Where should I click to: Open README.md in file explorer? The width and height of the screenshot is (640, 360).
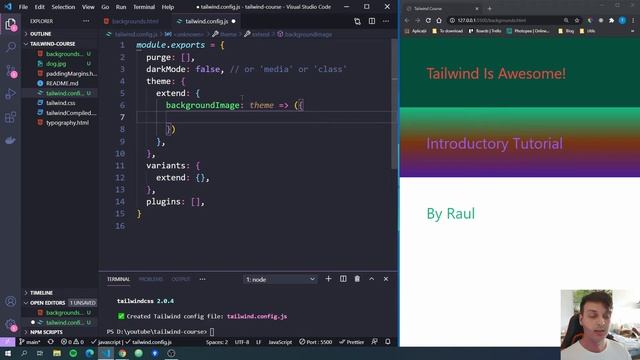point(62,83)
